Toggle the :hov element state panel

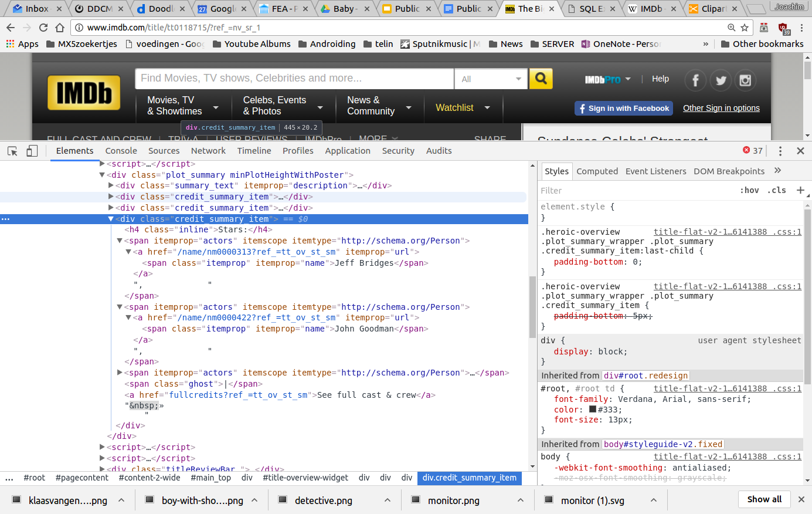749,190
